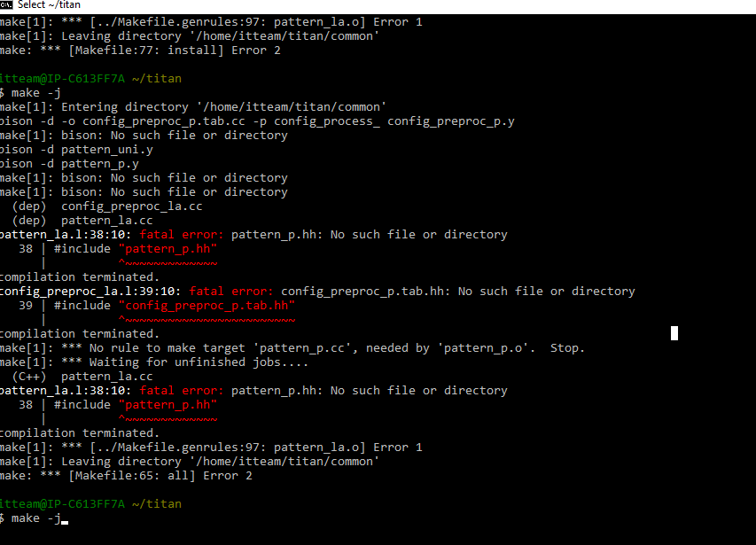Click the red "config_preproc_p.tab.hh" include string
The height and width of the screenshot is (545, 756).
point(207,306)
